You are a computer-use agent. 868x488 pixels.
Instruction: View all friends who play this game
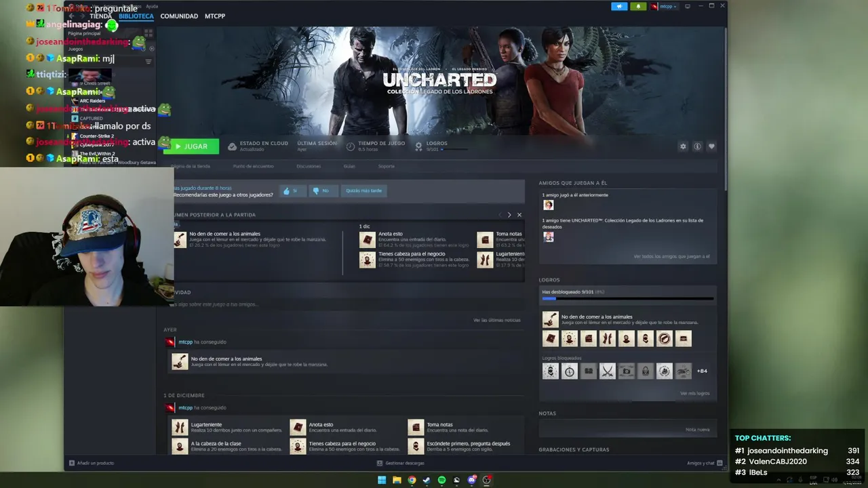pyautogui.click(x=671, y=257)
